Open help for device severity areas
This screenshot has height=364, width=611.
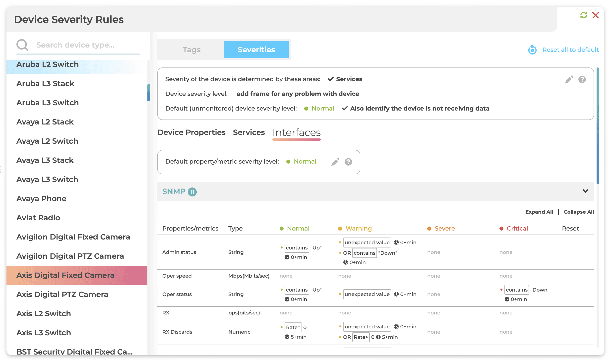tap(582, 79)
